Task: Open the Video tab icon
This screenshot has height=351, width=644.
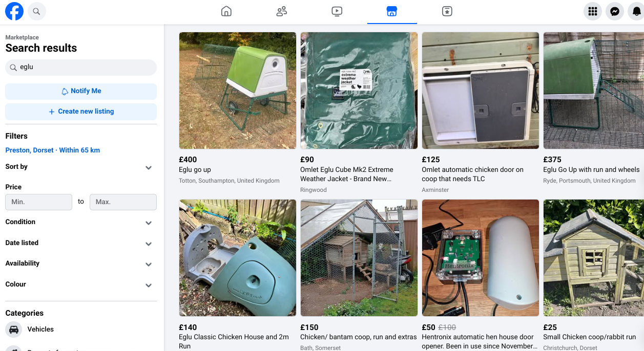Action: pyautogui.click(x=337, y=11)
